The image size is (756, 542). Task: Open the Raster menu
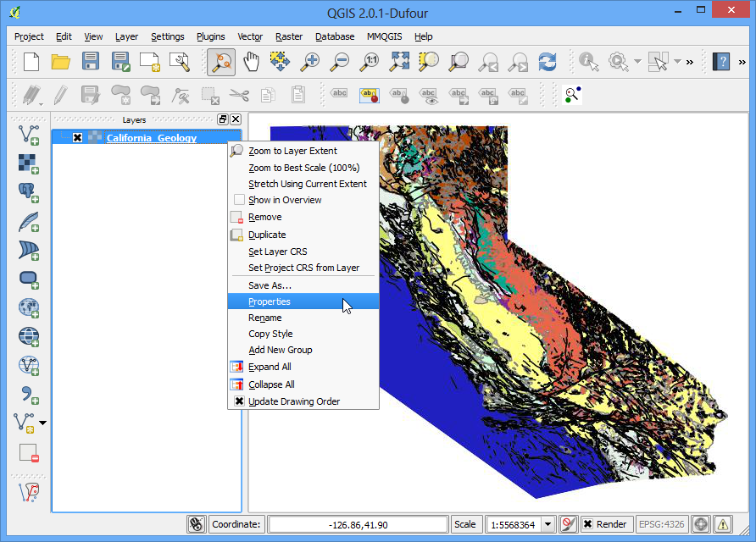[289, 36]
